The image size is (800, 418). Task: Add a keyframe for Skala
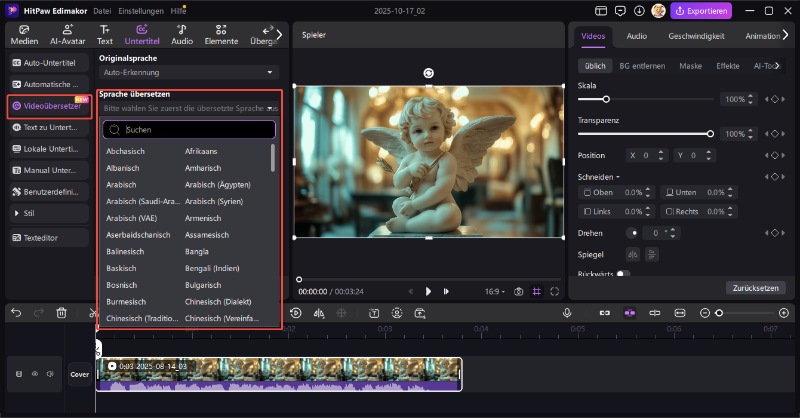point(774,99)
